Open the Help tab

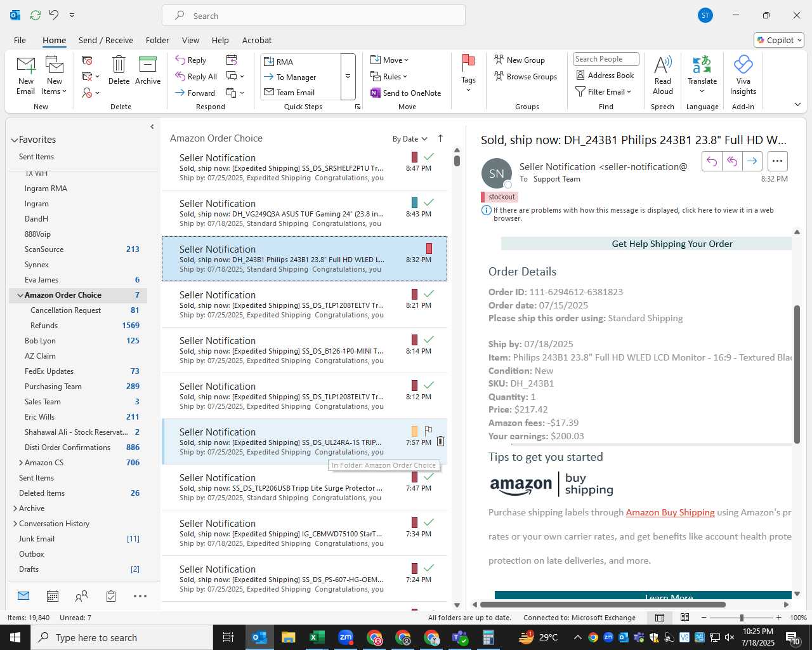(220, 40)
